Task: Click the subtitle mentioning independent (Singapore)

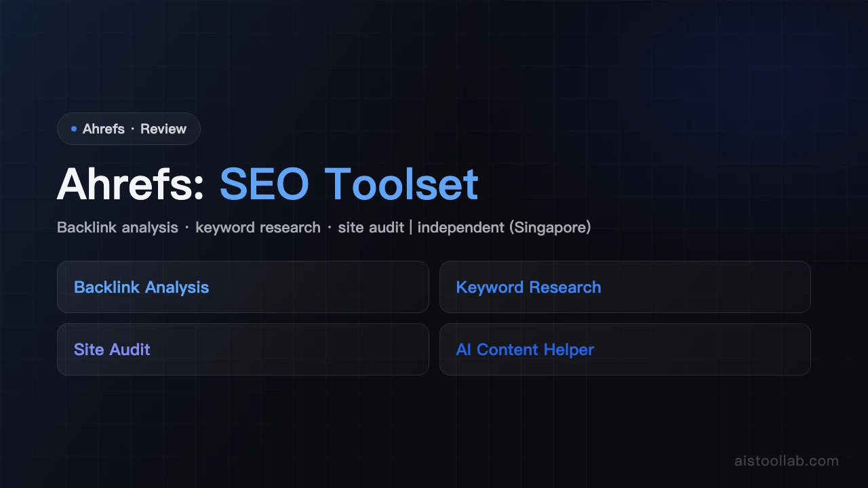Action: coord(324,228)
